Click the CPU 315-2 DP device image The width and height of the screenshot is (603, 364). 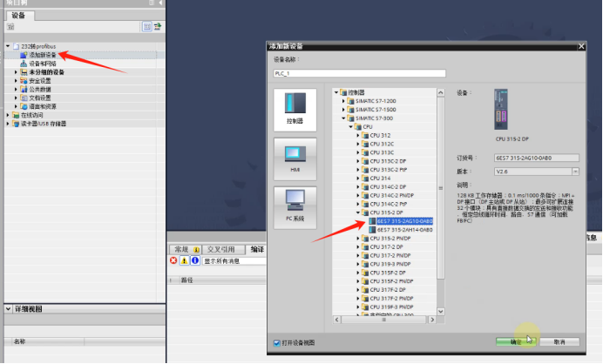[501, 110]
